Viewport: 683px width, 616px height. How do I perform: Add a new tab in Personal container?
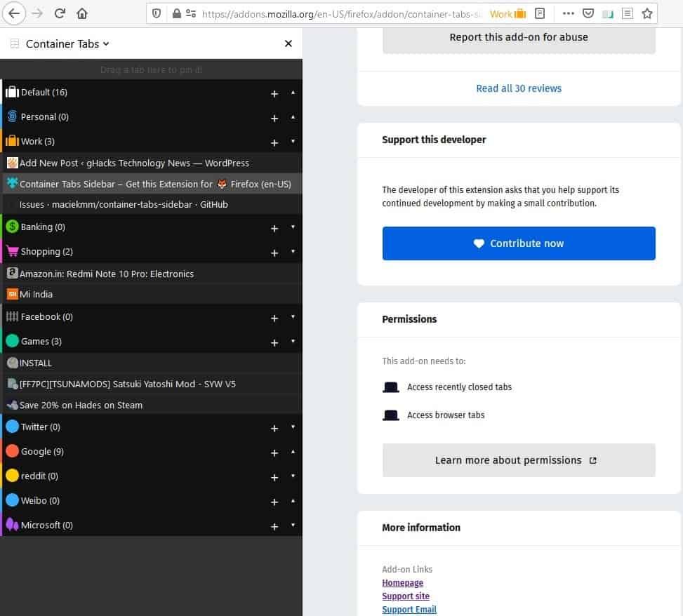[x=274, y=119]
